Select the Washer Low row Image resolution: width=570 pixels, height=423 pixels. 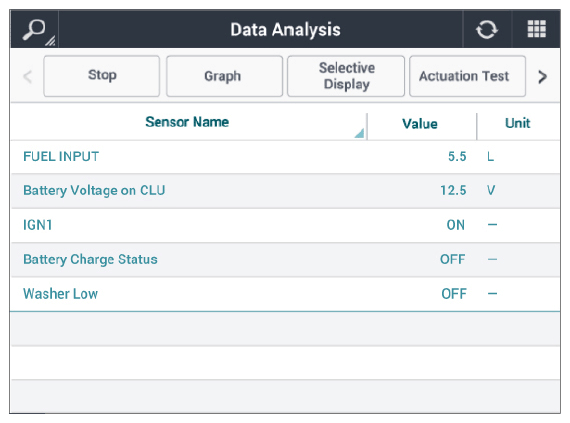(x=285, y=294)
